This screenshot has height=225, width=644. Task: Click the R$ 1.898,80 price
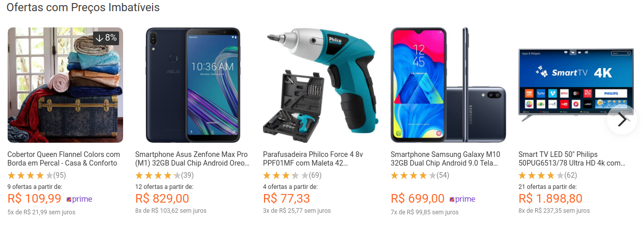point(550,199)
